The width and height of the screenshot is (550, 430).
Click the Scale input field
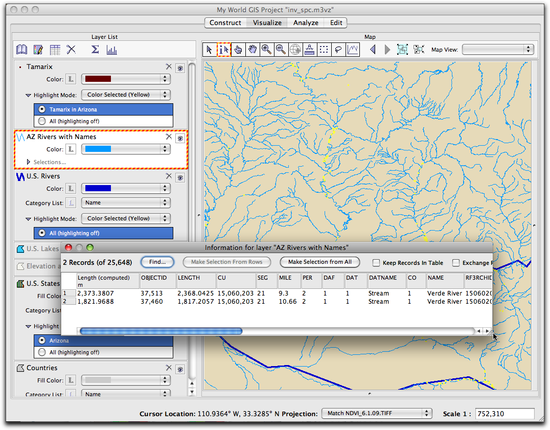click(x=504, y=414)
